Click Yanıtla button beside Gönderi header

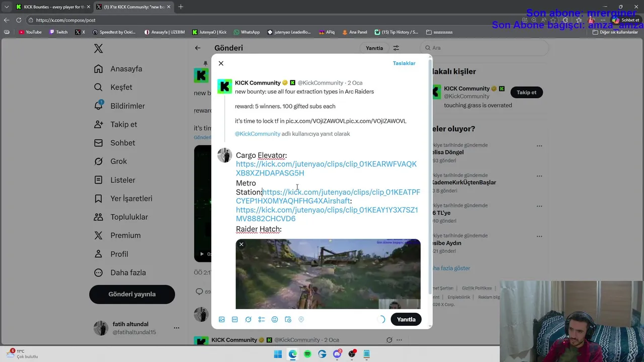(x=374, y=48)
